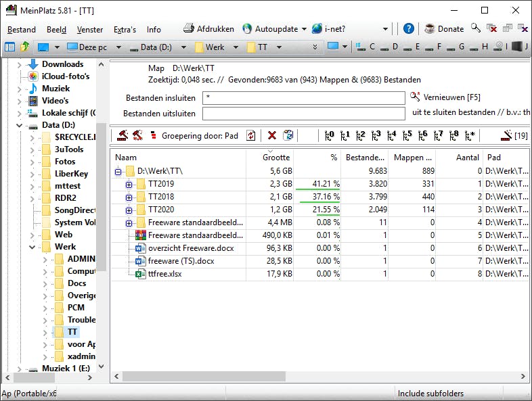Select drive C in the drive bar
Screen dimensions: 532x401
point(366,47)
